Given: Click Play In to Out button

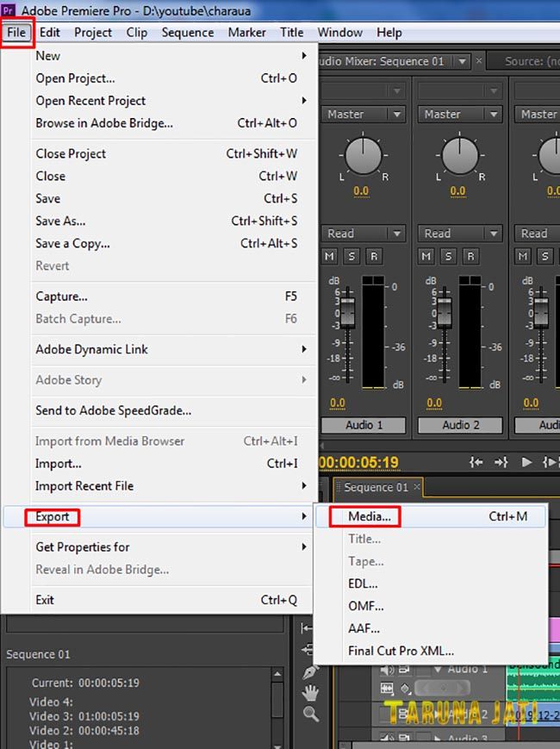Looking at the screenshot, I should 550,462.
